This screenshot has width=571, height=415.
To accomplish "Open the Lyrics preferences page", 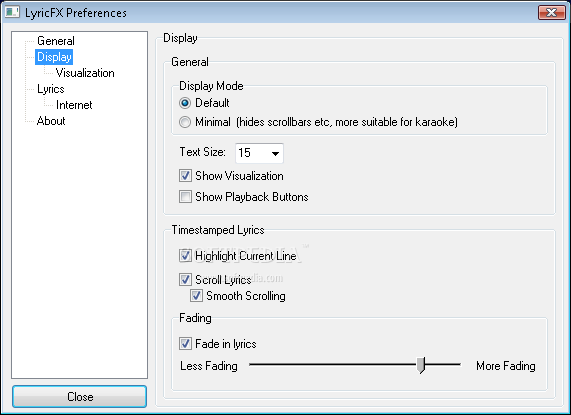I will coord(51,89).
